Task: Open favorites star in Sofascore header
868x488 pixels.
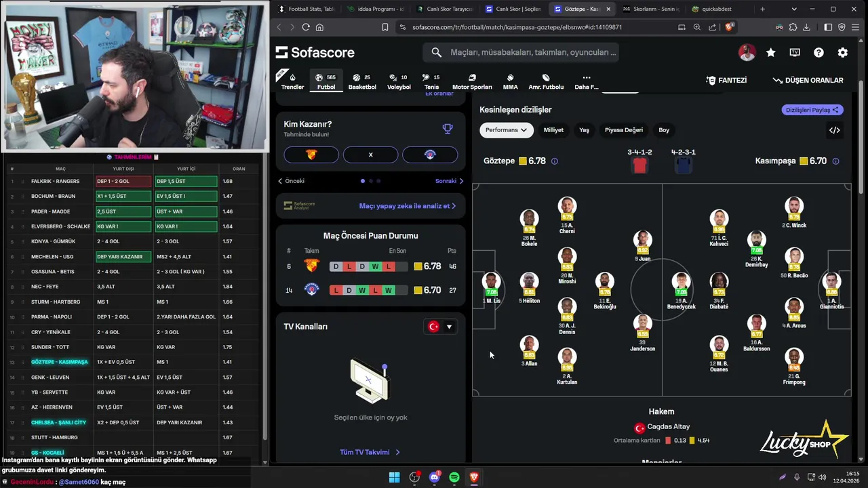Action: 771,52
